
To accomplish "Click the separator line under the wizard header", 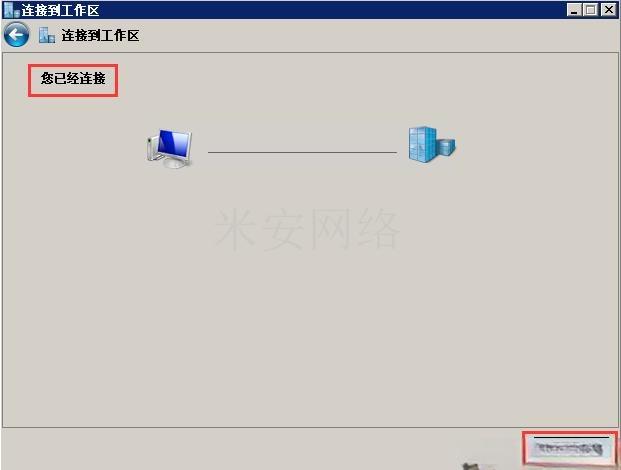I will (x=310, y=52).
